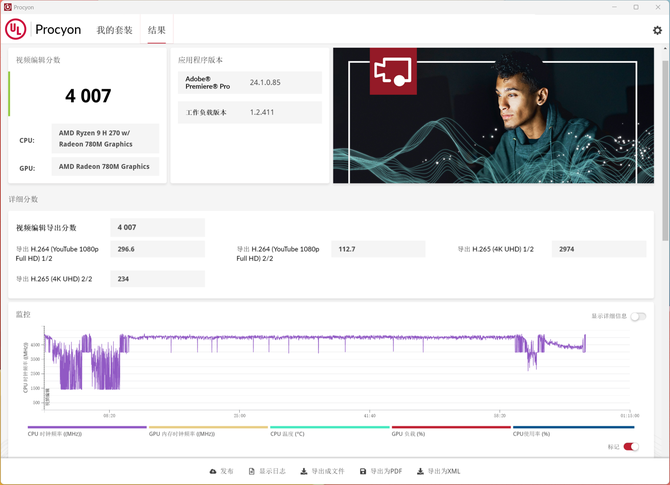
Task: Click the cloud icon next to 发布
Action: (x=213, y=471)
